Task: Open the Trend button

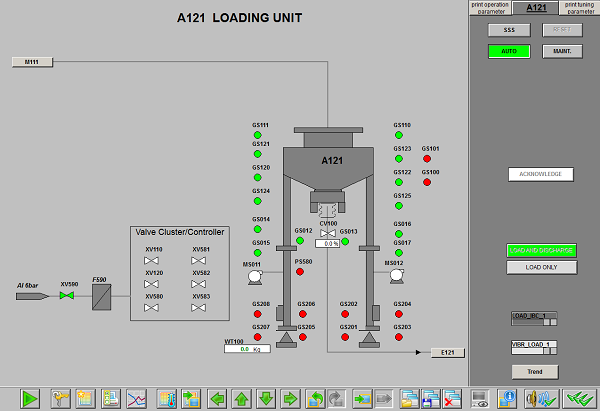Action: click(x=535, y=372)
